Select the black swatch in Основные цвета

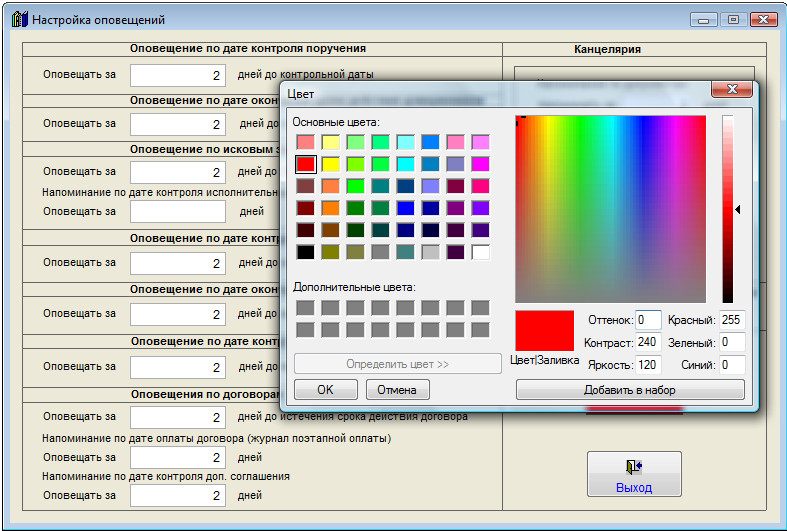[306, 252]
